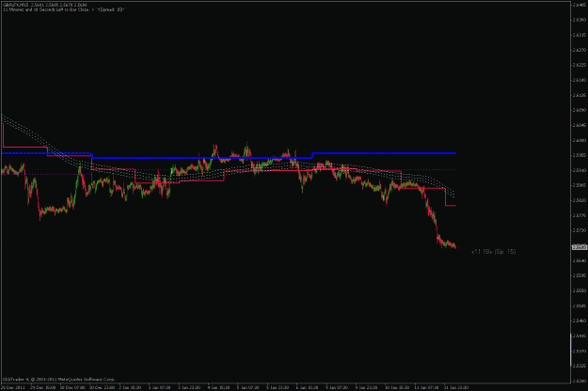The height and width of the screenshot is (391, 588).
Task: Click the "<11:18> (Sp: 15)" countdown label
Action: coord(493,252)
